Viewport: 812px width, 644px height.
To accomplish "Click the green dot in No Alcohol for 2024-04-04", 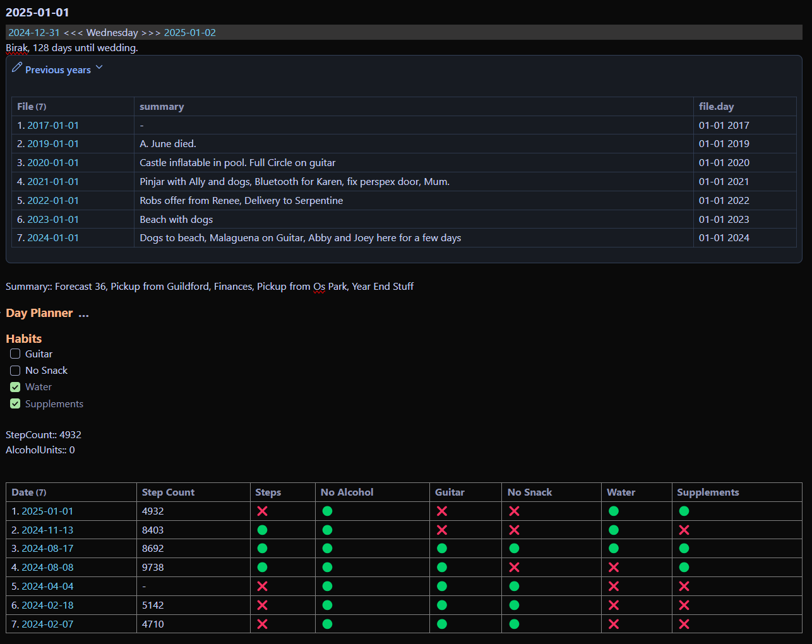I will tap(327, 586).
